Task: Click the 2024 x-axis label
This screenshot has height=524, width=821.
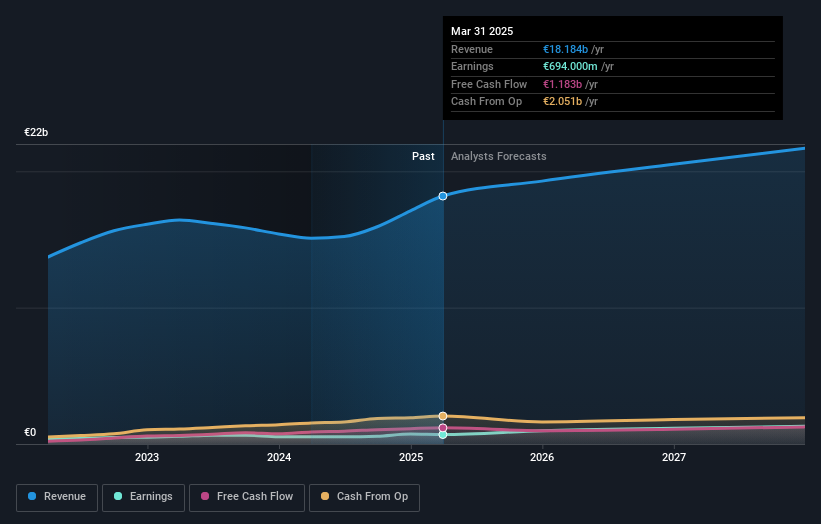Action: 279,457
